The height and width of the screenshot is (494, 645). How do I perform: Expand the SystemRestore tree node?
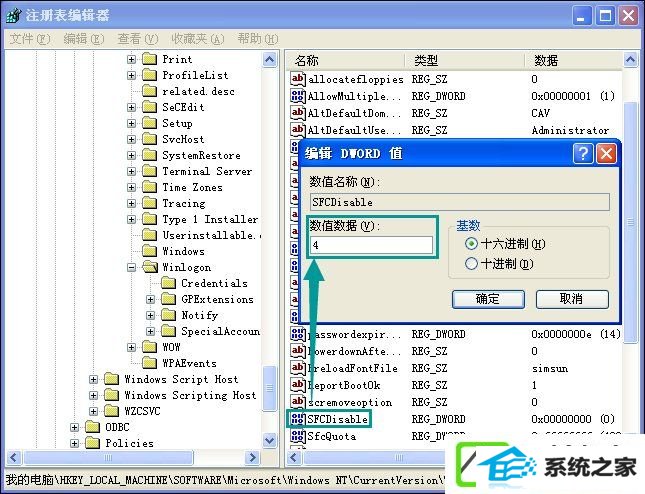131,155
